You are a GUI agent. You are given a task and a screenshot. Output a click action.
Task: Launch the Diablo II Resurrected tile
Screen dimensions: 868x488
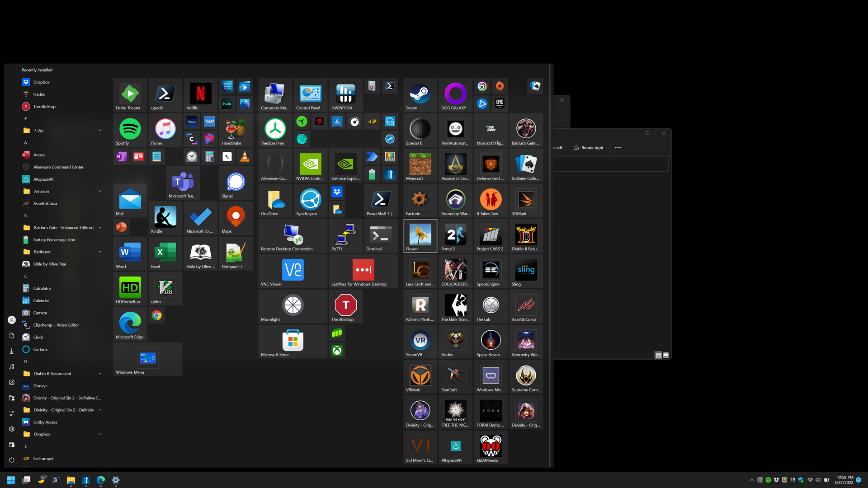526,235
